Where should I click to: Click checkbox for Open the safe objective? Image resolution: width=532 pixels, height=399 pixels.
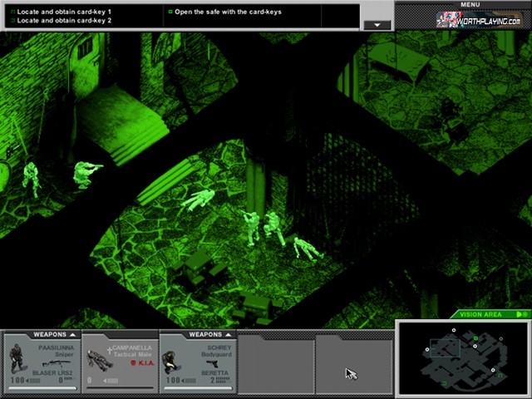[x=170, y=12]
